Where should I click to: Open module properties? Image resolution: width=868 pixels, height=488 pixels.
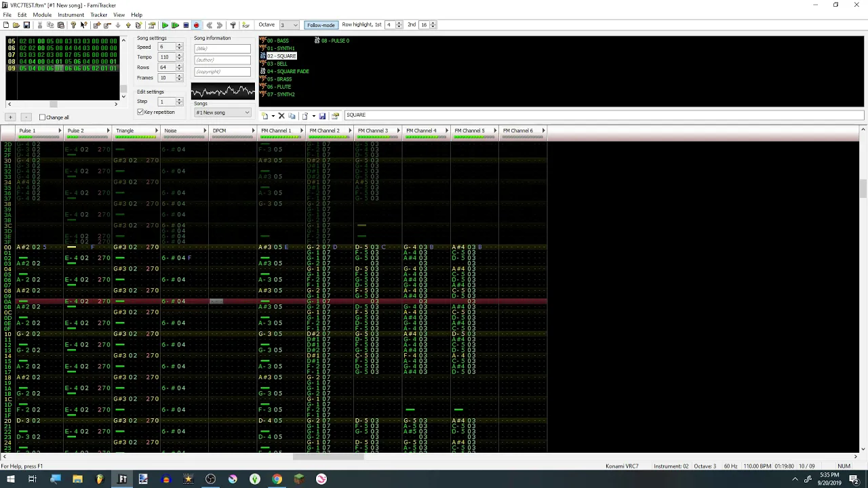pos(151,25)
